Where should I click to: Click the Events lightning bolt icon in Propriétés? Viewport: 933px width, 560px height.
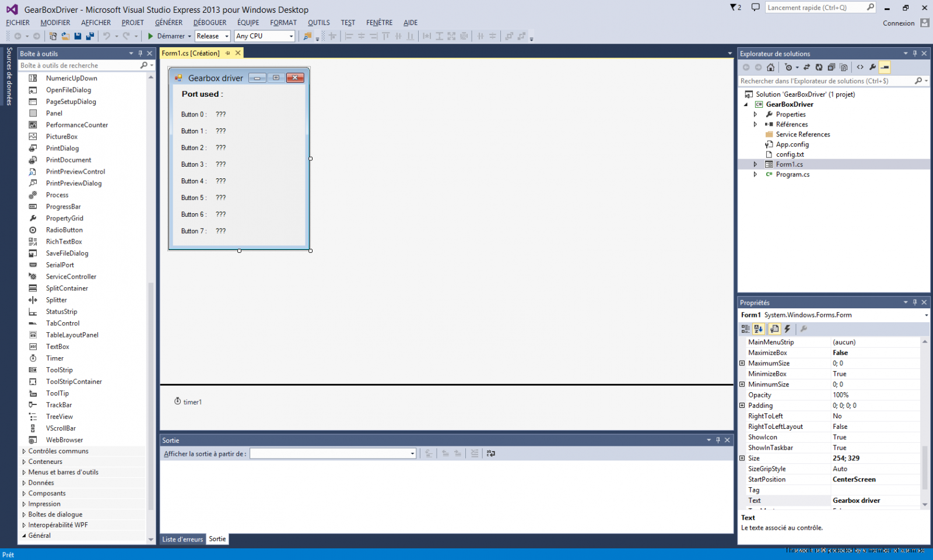787,329
